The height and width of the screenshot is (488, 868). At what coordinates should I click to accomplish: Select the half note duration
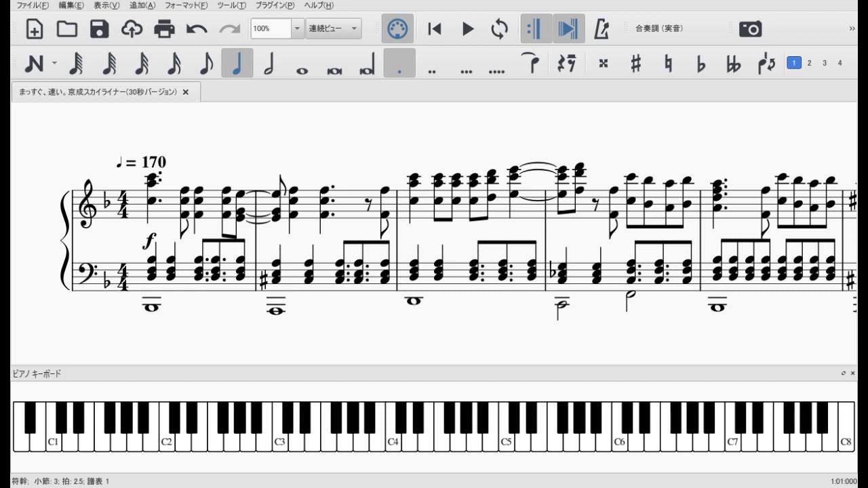pyautogui.click(x=269, y=64)
